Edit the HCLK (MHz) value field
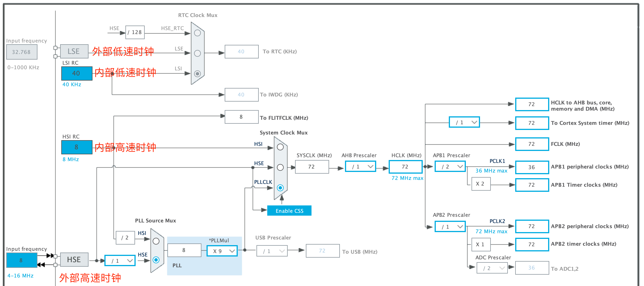644x286 pixels. coord(406,167)
